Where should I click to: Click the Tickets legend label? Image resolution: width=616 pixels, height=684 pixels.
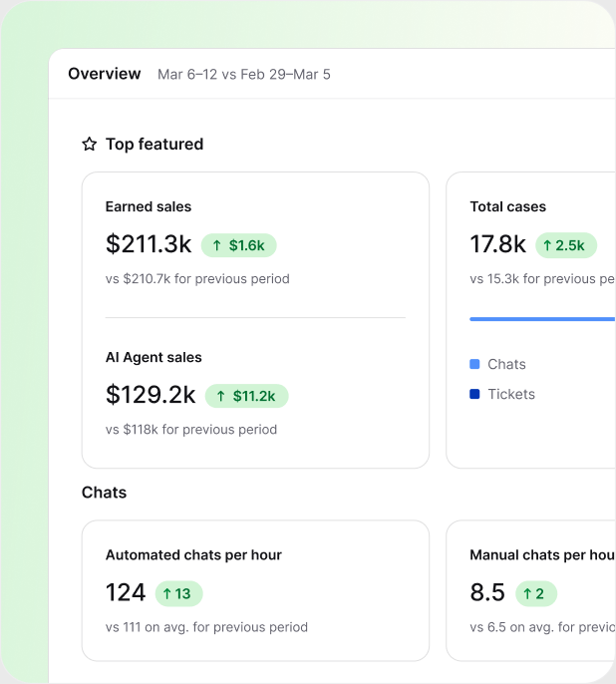point(511,395)
